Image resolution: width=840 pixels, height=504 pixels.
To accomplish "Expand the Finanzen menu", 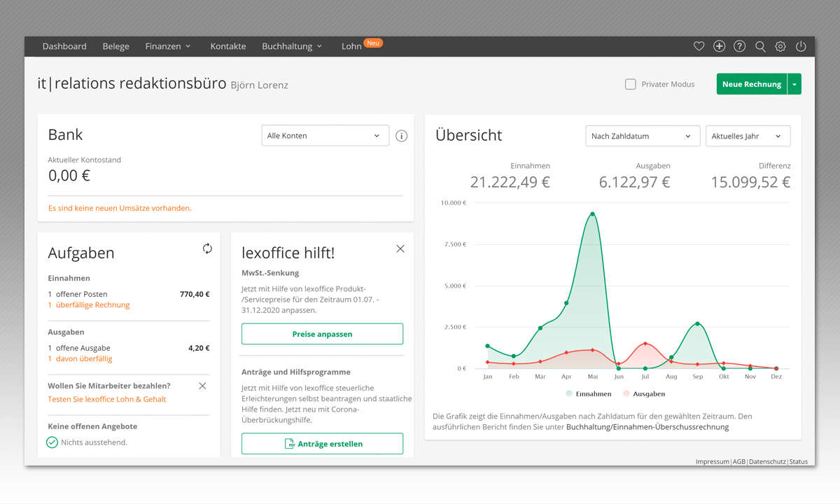I will pyautogui.click(x=168, y=46).
